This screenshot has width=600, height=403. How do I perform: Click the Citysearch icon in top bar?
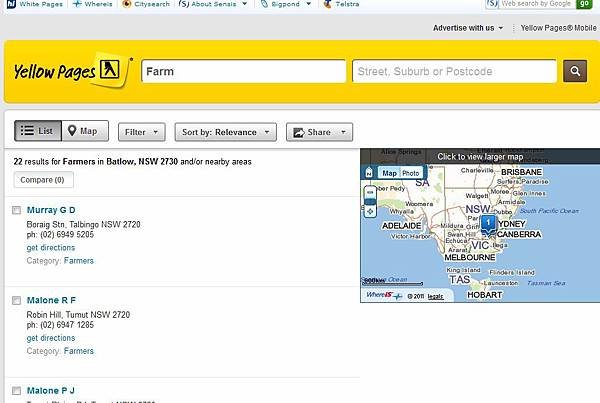pos(126,4)
